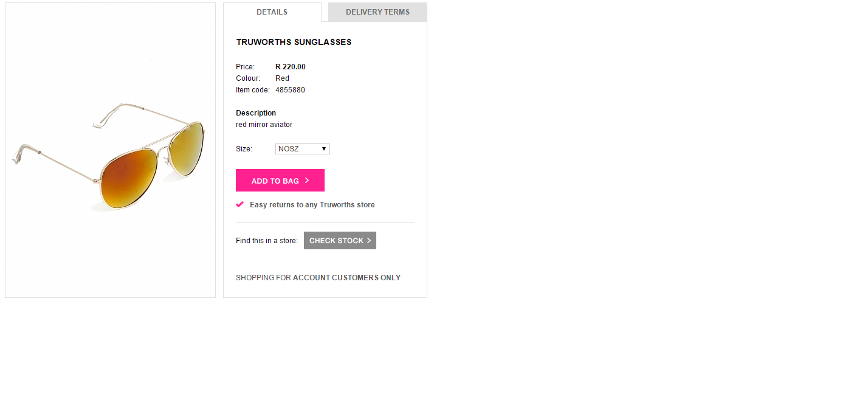
Task: Open the NOSZ size dropdown
Action: click(302, 149)
